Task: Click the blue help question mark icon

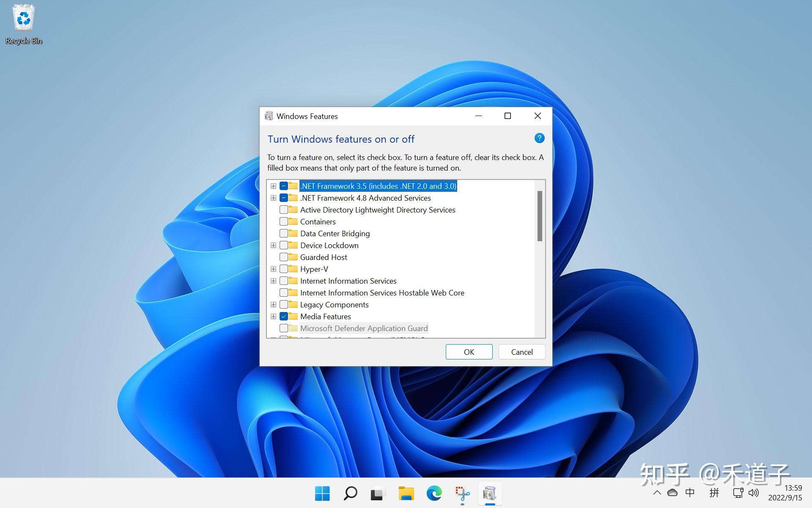Action: (539, 138)
